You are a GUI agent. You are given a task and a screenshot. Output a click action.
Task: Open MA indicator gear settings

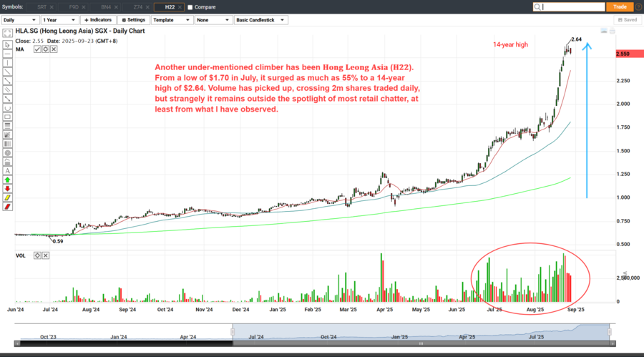pos(46,49)
